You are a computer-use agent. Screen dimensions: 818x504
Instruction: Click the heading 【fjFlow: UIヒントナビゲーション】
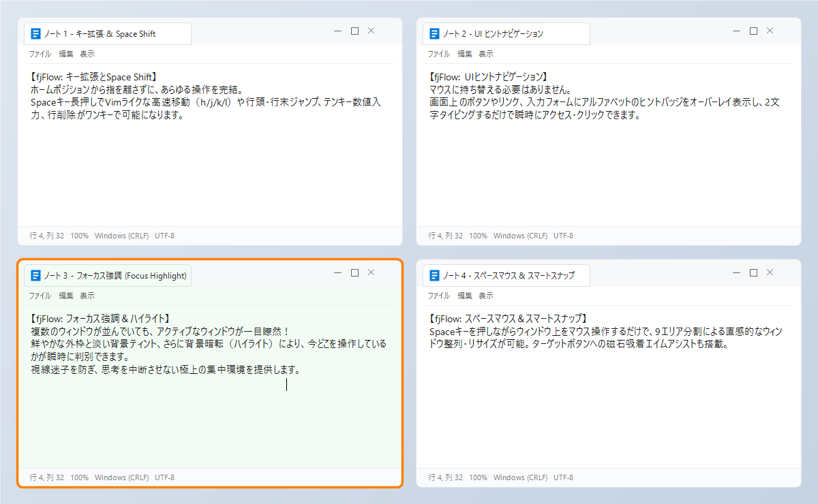489,77
